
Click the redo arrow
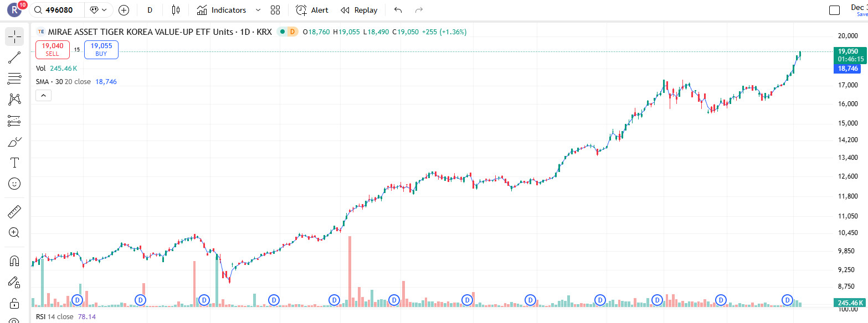click(x=419, y=10)
